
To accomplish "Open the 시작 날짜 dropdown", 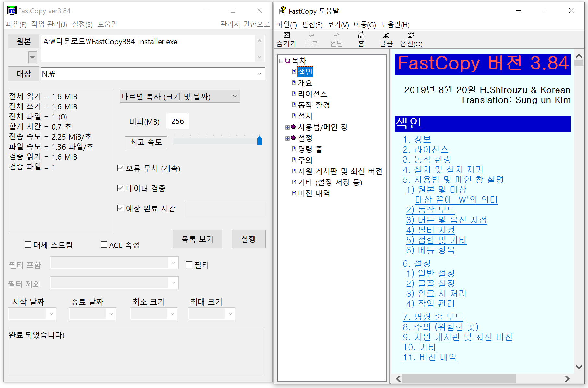I will click(x=51, y=314).
